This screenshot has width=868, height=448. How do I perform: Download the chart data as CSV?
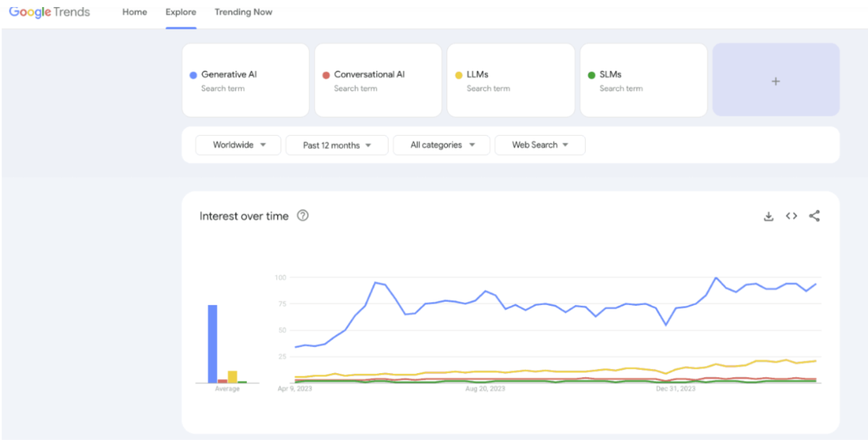pyautogui.click(x=769, y=216)
